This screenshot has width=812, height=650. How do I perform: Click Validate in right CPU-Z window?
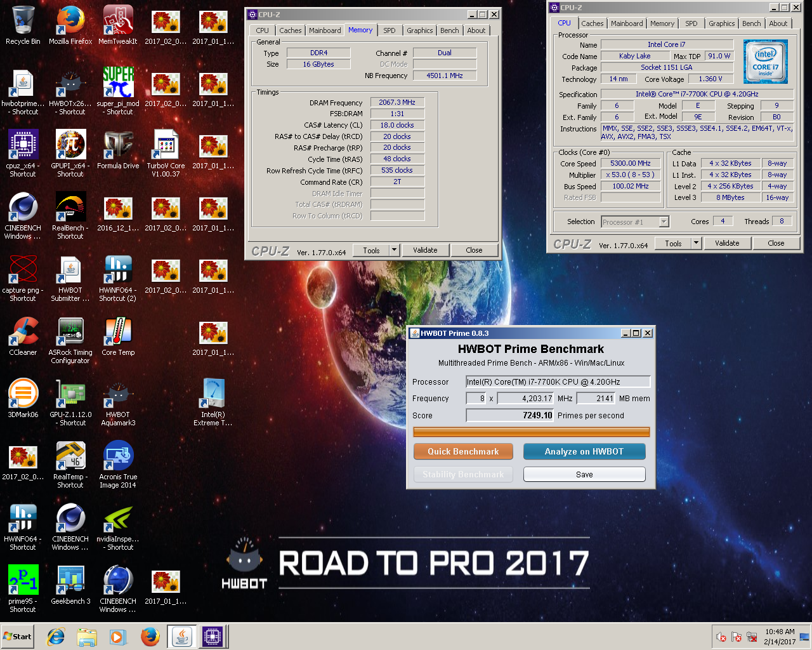tap(727, 243)
